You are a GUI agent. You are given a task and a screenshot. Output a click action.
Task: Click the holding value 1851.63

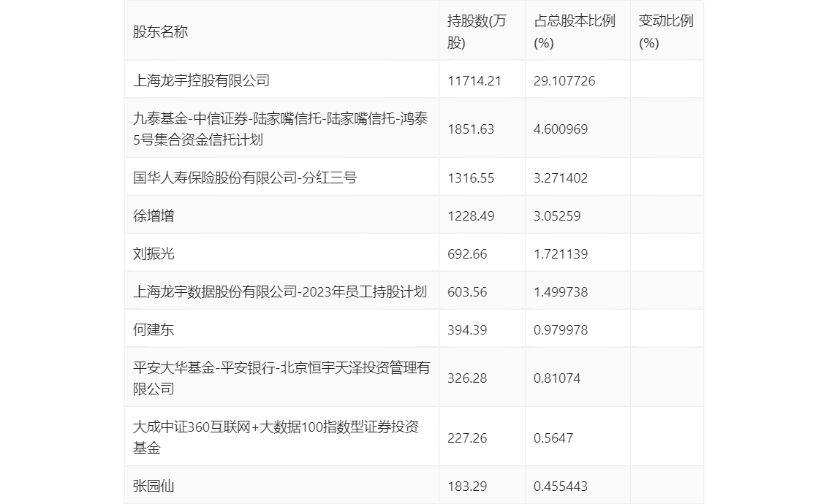[471, 129]
